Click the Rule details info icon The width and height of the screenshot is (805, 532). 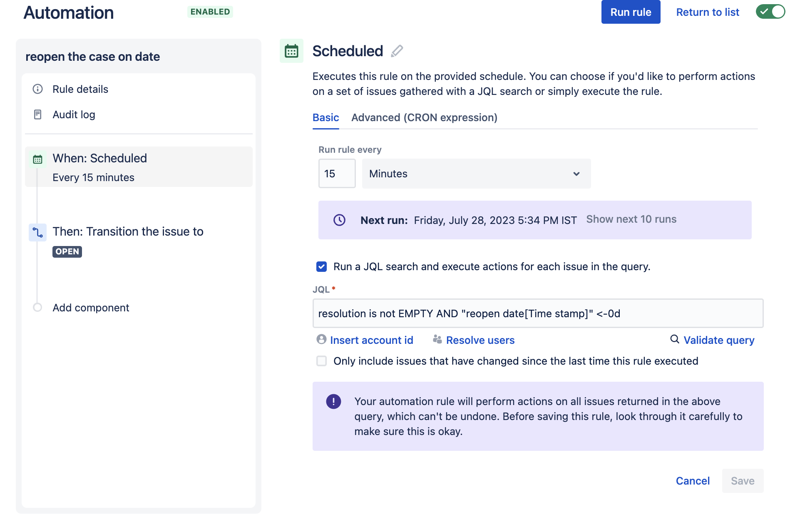(37, 89)
